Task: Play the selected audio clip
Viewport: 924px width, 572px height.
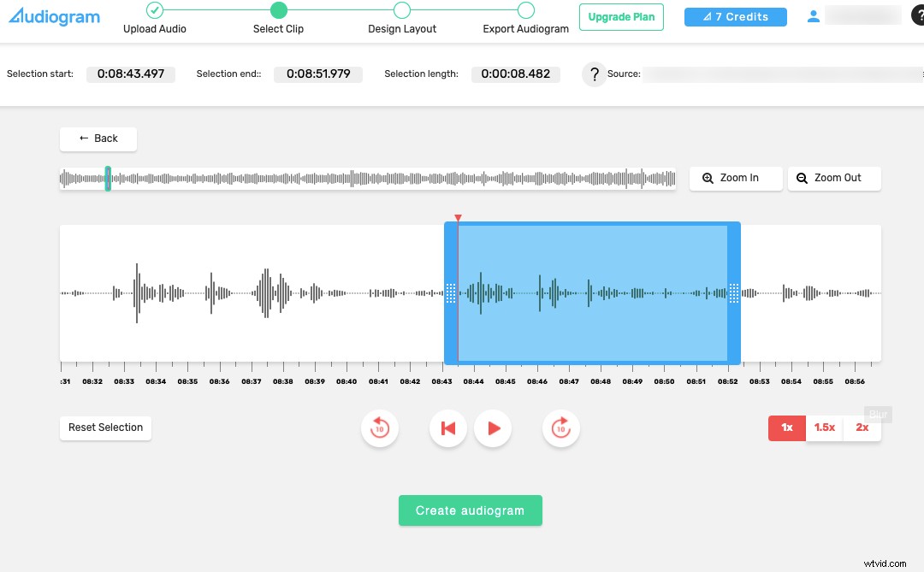Action: (493, 428)
